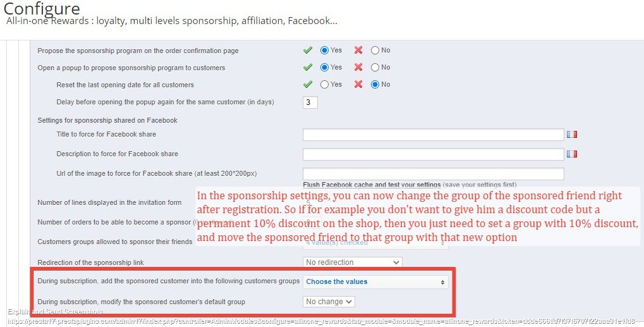Select Yes for proposing sponsorship on order confirmation
This screenshot has width=644, height=327.
click(x=325, y=50)
